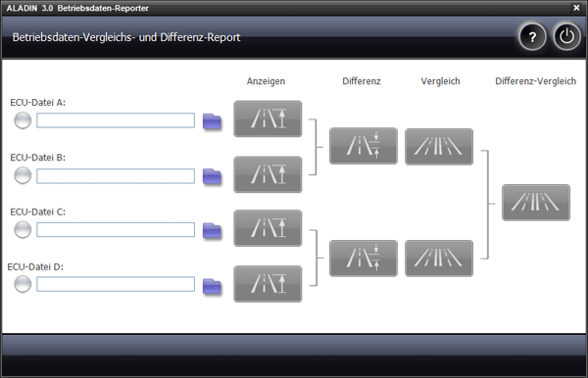588x378 pixels.
Task: Select the ECU-Datei B radio indicator
Action: point(23,175)
